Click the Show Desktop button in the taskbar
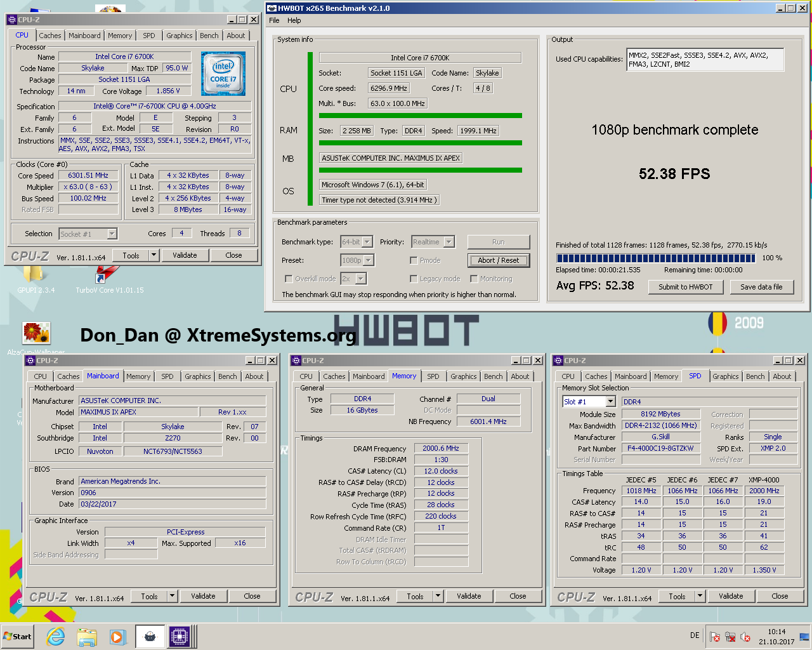Viewport: 812px width, 650px height. click(804, 637)
